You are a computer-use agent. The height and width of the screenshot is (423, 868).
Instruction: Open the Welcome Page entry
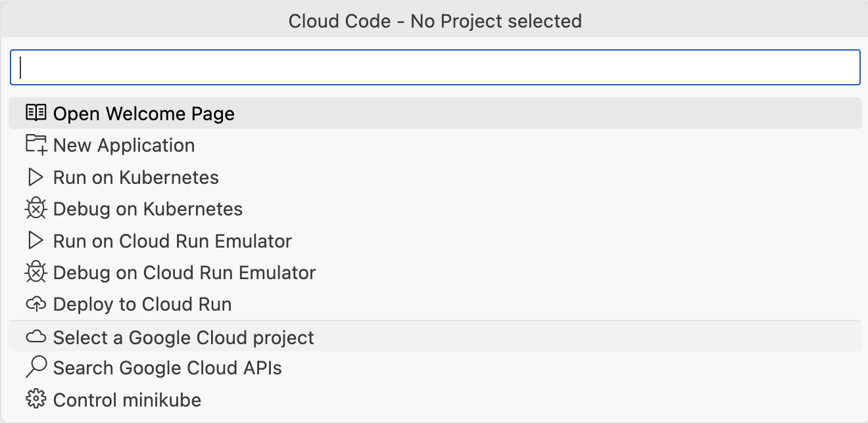pyautogui.click(x=144, y=113)
